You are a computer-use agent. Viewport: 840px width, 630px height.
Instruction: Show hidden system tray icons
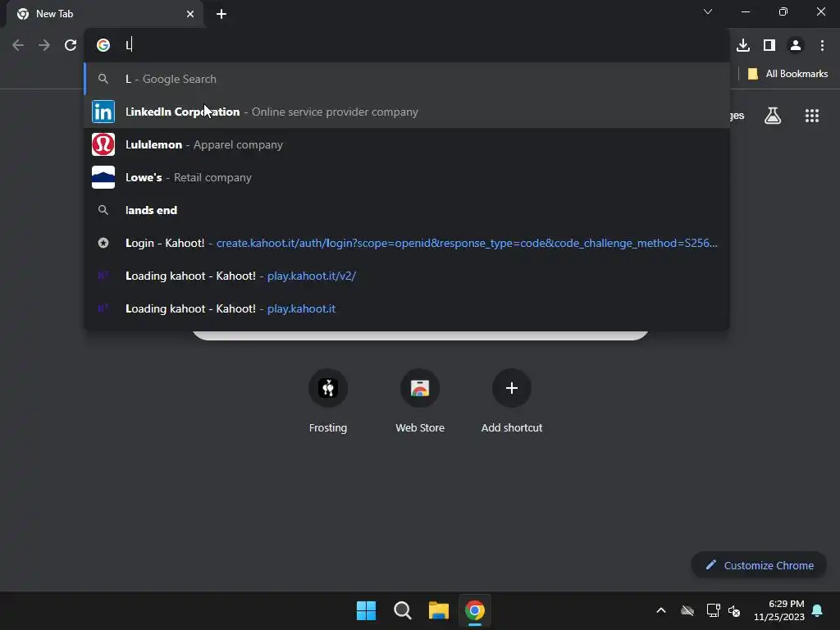coord(661,610)
